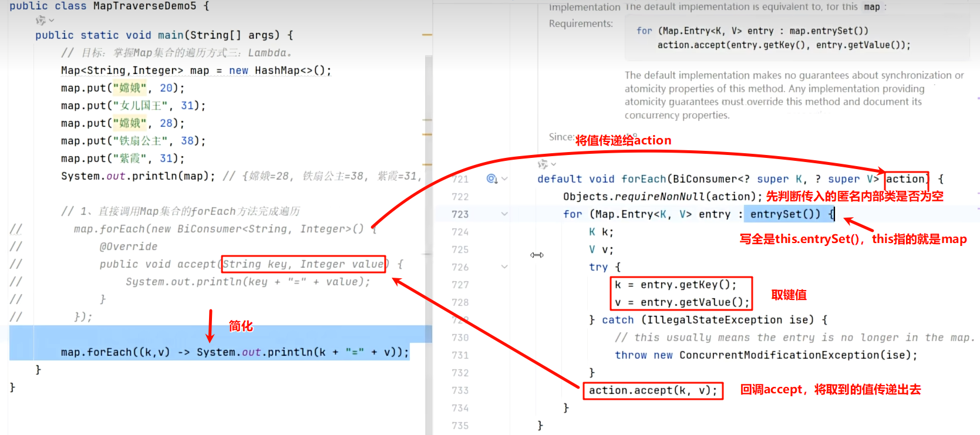
Task: Click the warning stripe mark beside main declaration
Action: click(427, 35)
